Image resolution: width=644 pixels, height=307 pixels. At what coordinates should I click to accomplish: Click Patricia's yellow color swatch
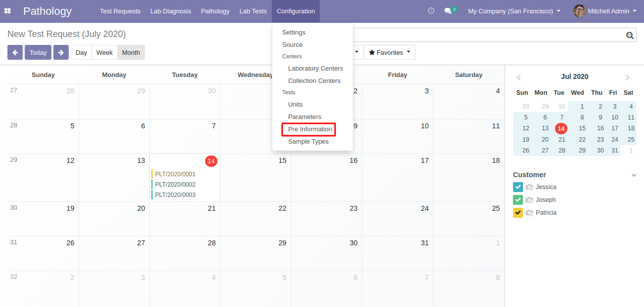tap(517, 212)
